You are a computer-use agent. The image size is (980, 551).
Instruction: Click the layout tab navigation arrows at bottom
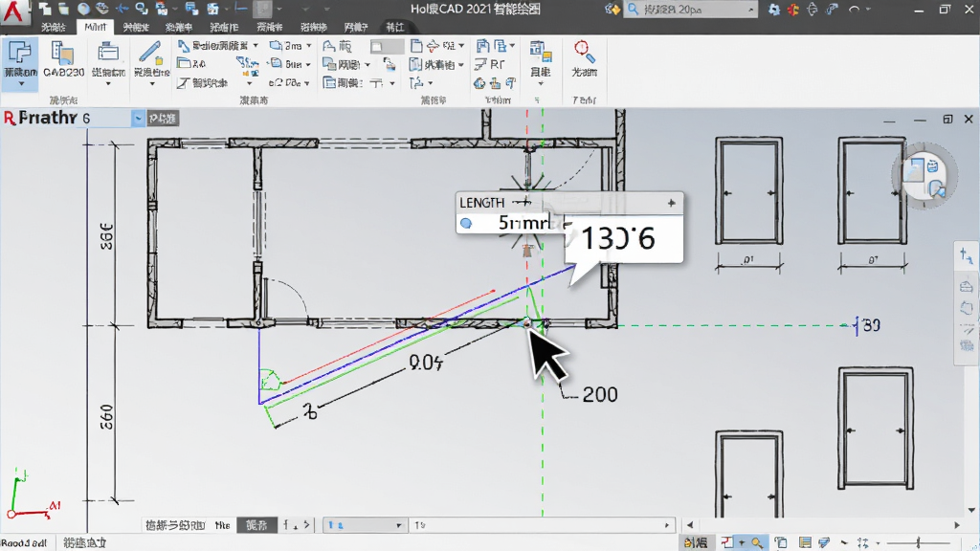[x=297, y=525]
